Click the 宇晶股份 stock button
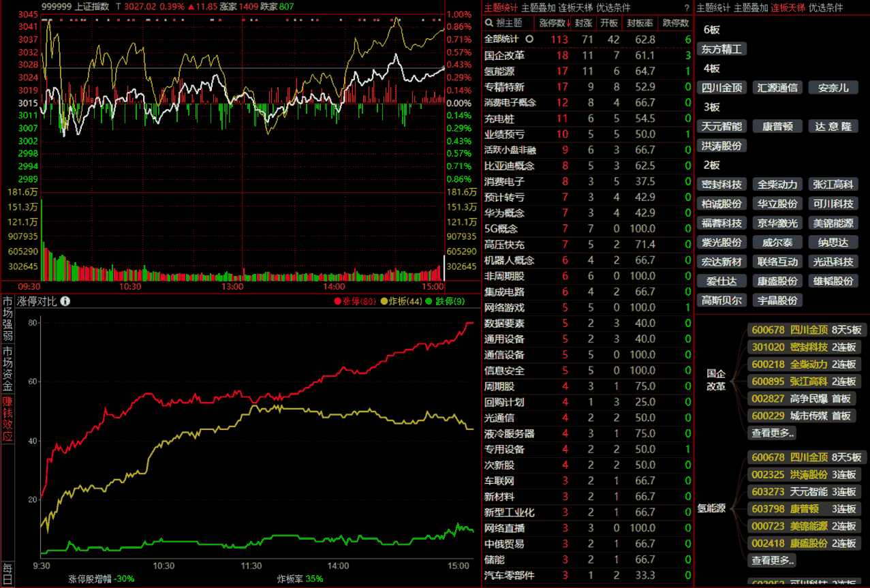The image size is (870, 588). (x=777, y=300)
